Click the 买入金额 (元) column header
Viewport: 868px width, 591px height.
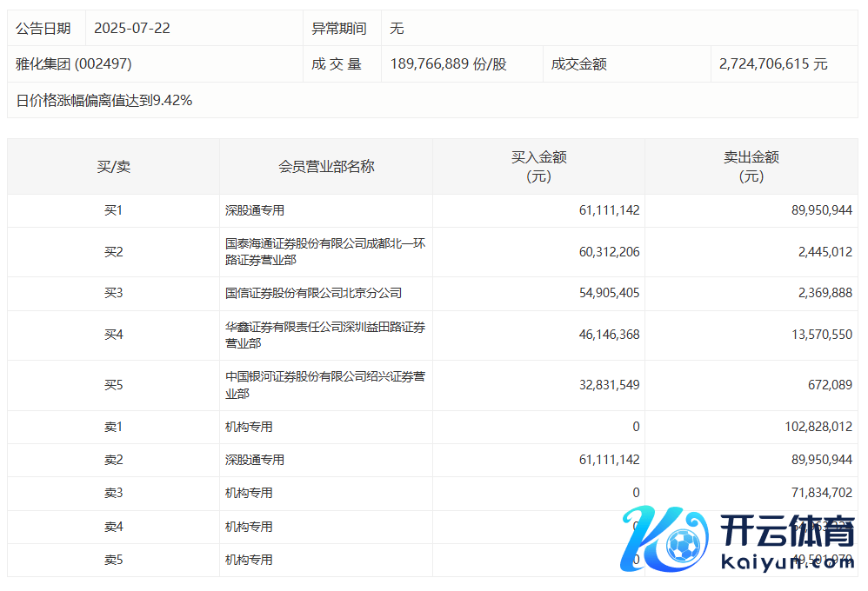tap(538, 166)
